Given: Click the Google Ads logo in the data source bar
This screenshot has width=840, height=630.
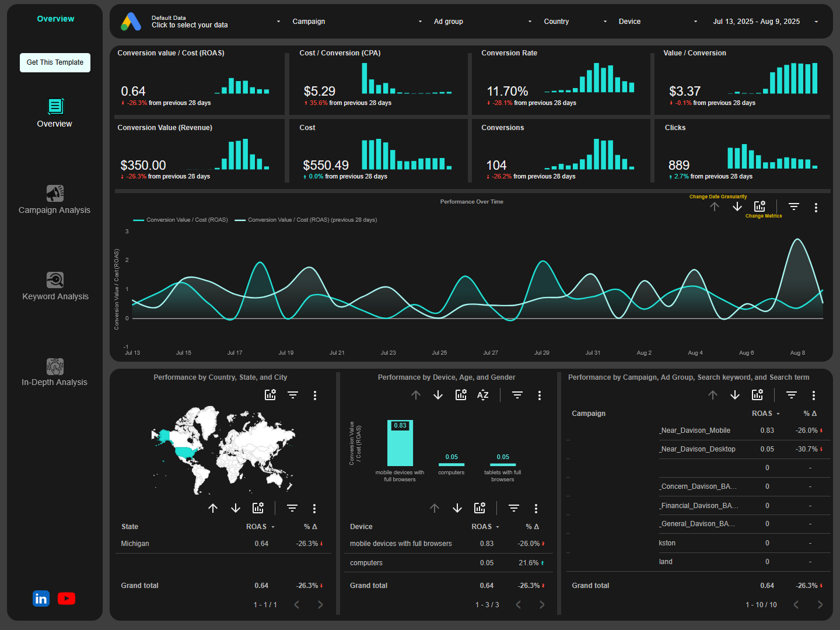Looking at the screenshot, I should 130,22.
